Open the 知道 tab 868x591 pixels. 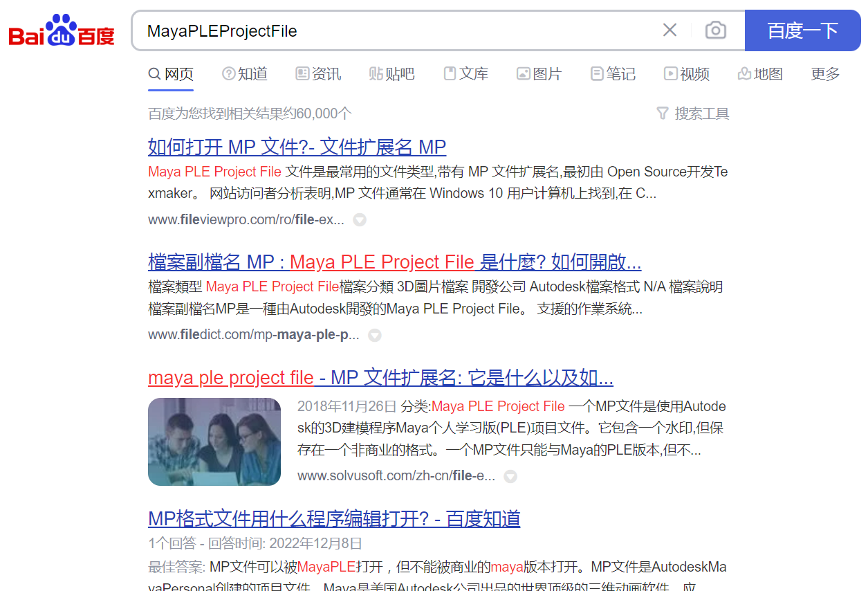245,74
